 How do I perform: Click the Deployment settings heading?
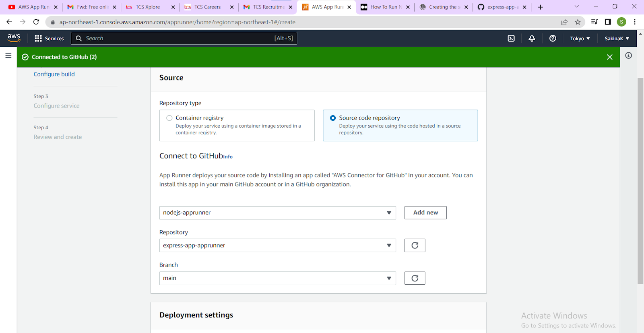(196, 315)
